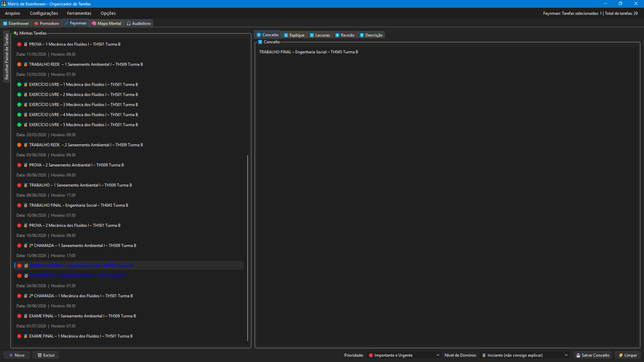The height and width of the screenshot is (362, 644).
Task: Select the ATIVIDADE Engenharia Social task row
Action: [x=129, y=276]
